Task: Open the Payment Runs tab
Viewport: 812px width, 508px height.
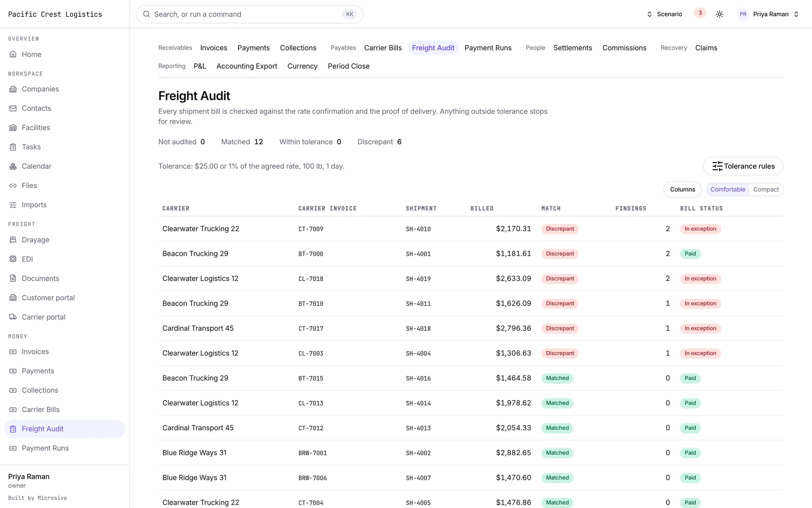Action: (x=488, y=48)
